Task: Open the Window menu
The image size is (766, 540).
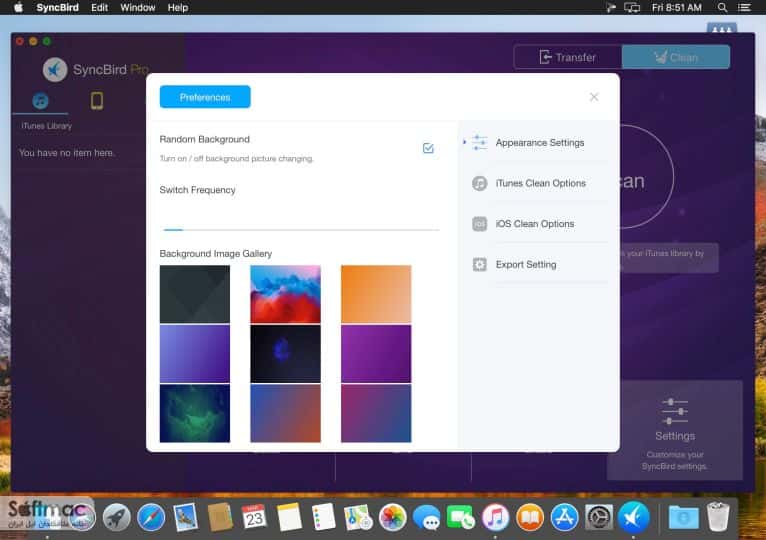Action: (138, 7)
